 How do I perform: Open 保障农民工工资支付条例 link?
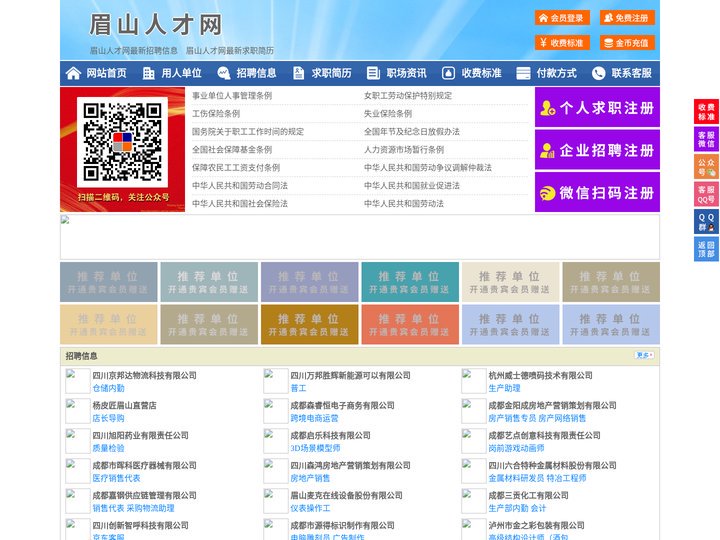(x=236, y=168)
